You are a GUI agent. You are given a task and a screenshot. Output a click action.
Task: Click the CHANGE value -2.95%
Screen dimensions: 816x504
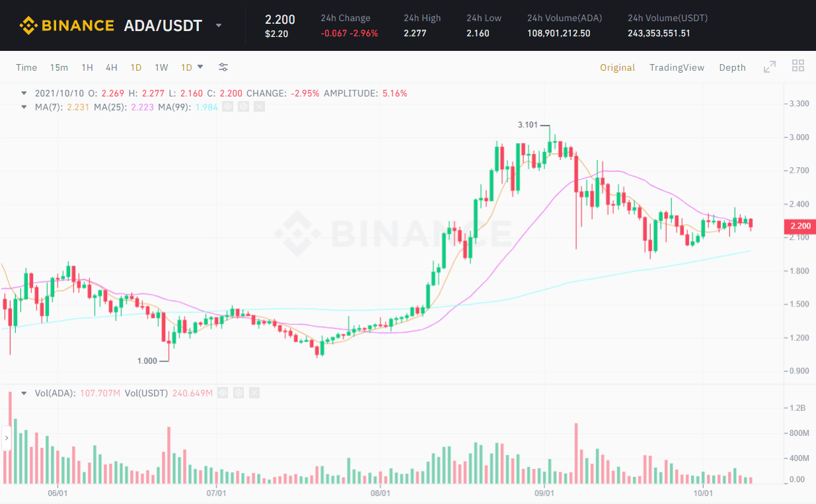coord(305,93)
